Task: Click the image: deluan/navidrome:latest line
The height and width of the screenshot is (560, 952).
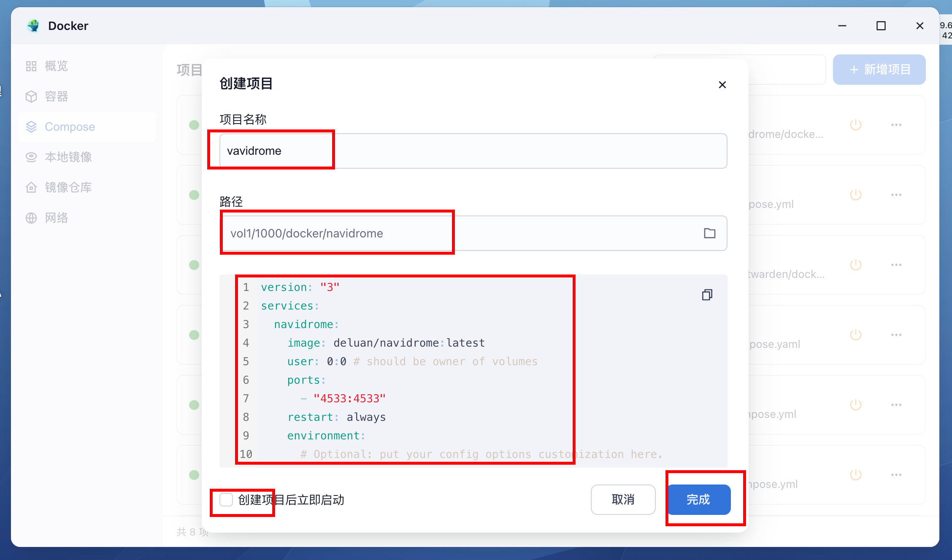Action: point(386,343)
